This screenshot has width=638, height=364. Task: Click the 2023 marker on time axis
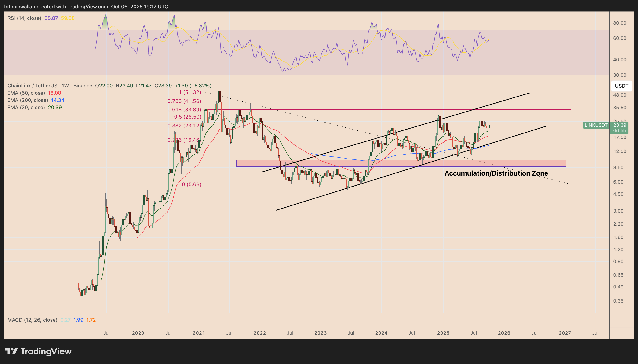click(x=320, y=333)
